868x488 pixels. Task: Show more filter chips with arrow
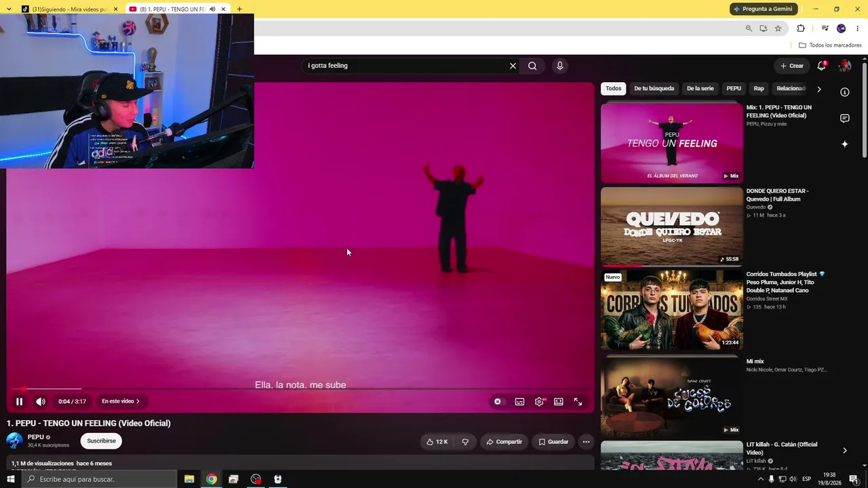click(818, 89)
